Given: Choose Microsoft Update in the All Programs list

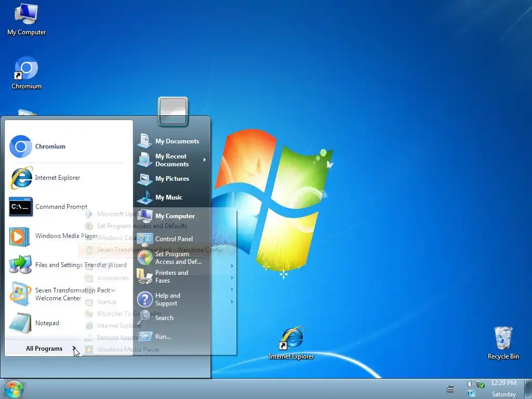Looking at the screenshot, I should pos(157,214).
